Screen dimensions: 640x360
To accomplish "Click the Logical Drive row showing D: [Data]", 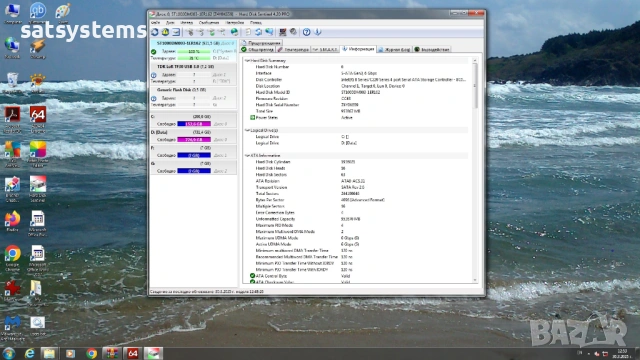I will pos(357,143).
